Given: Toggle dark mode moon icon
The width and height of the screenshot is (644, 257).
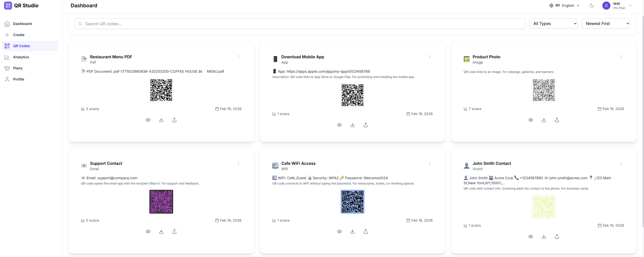Looking at the screenshot, I should [x=592, y=6].
